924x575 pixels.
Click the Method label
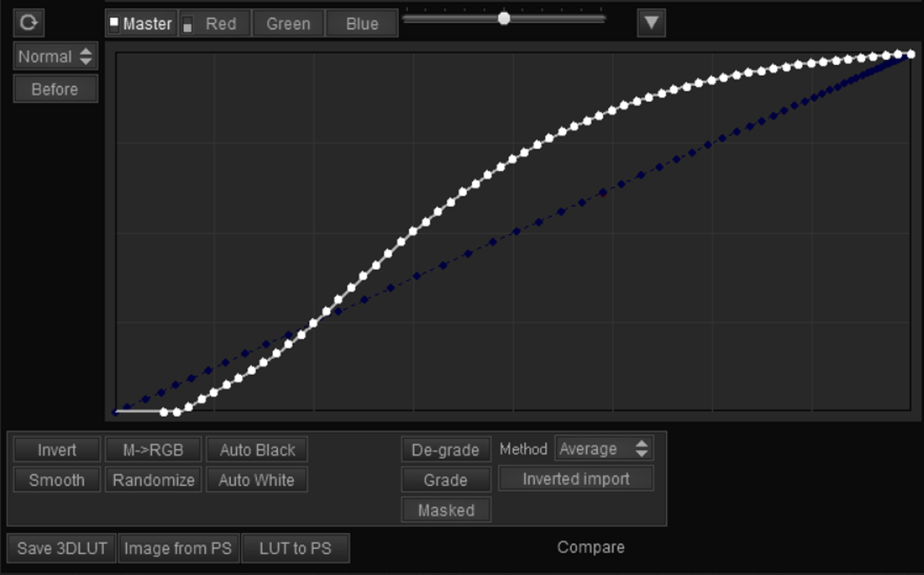(523, 449)
